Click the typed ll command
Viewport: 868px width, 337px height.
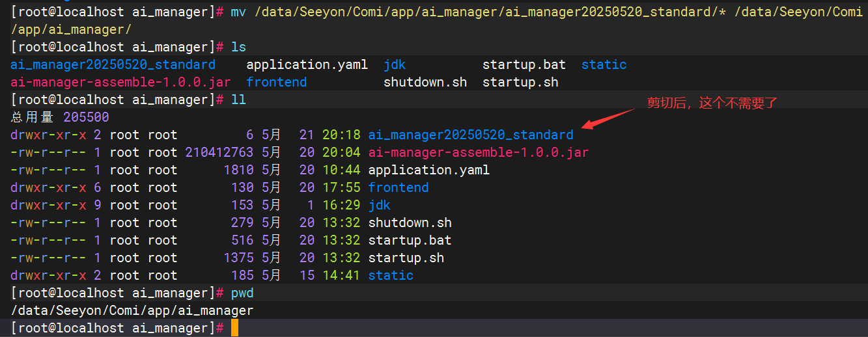pyautogui.click(x=238, y=100)
